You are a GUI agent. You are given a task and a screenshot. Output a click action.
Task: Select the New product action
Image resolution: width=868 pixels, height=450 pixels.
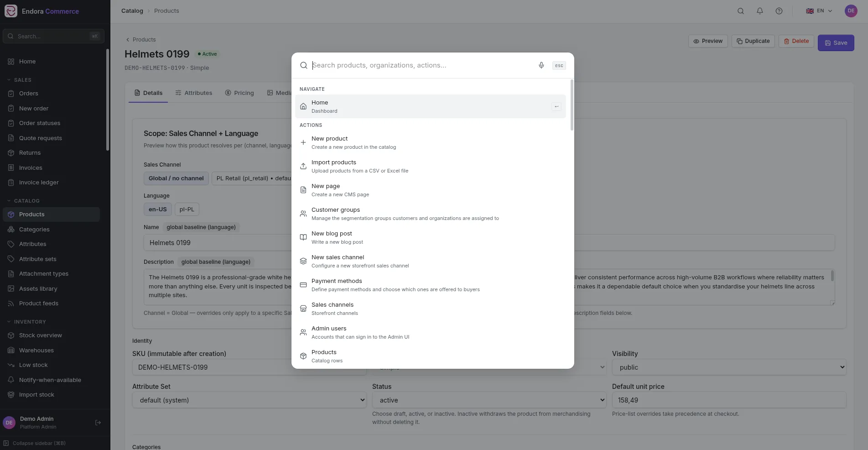[x=430, y=142]
